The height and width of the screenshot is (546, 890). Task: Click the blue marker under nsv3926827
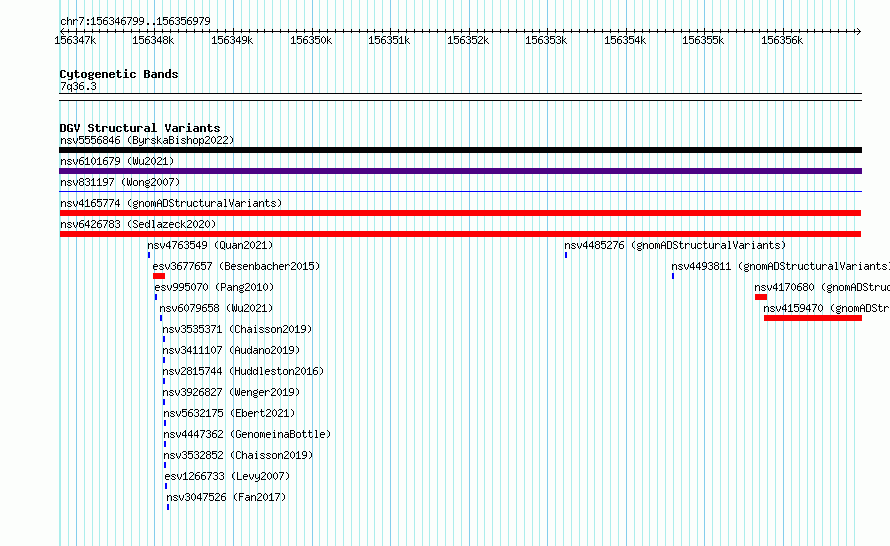coord(164,402)
